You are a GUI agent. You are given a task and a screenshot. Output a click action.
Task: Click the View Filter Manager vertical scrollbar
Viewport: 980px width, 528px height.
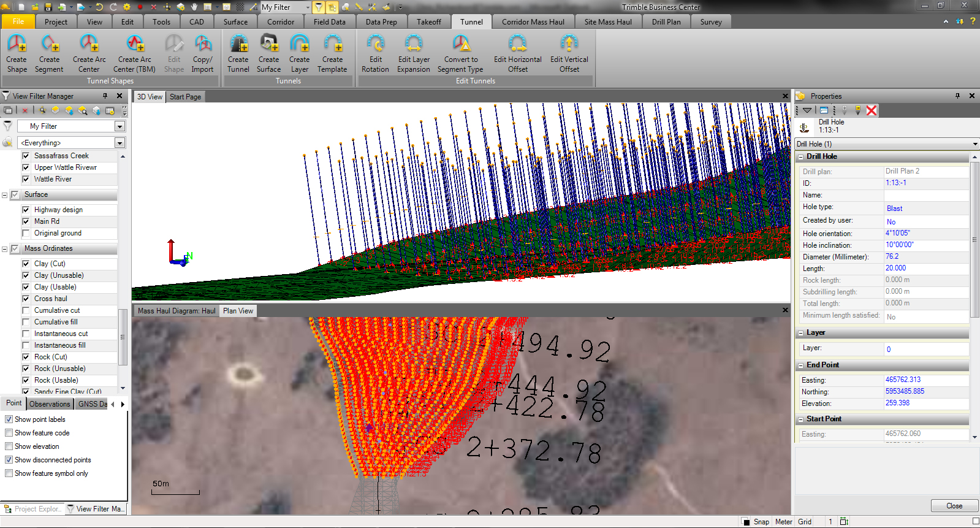point(123,337)
